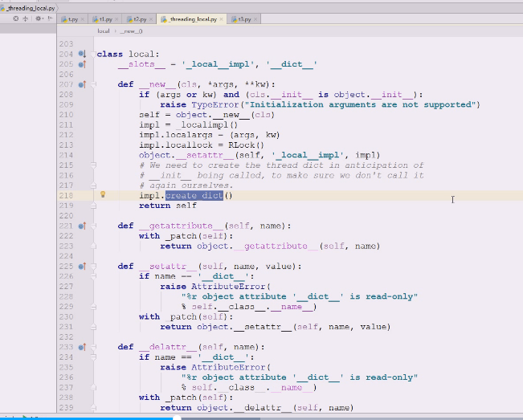Switch to the t3.py editor tab
Image resolution: width=523 pixels, height=420 pixels.
(242, 19)
